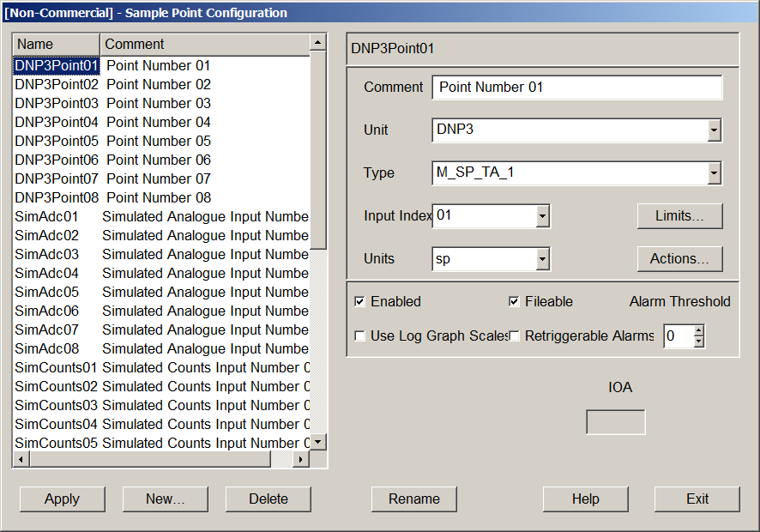760x532 pixels.
Task: Click the list scroll down arrow
Action: click(318, 442)
